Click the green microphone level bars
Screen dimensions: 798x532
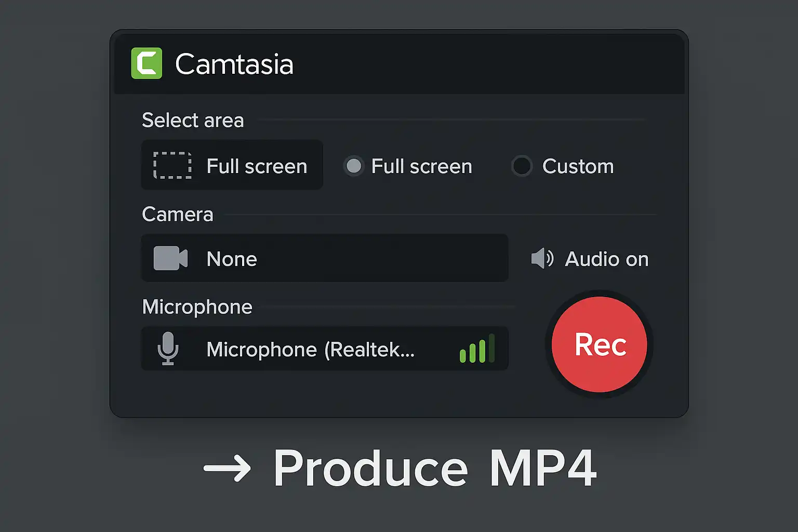pyautogui.click(x=477, y=349)
